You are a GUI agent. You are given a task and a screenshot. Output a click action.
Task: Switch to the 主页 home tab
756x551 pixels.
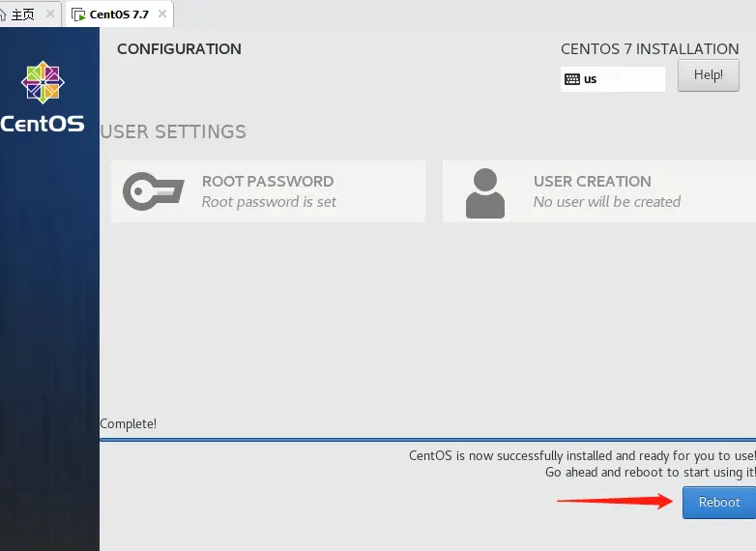pos(23,14)
